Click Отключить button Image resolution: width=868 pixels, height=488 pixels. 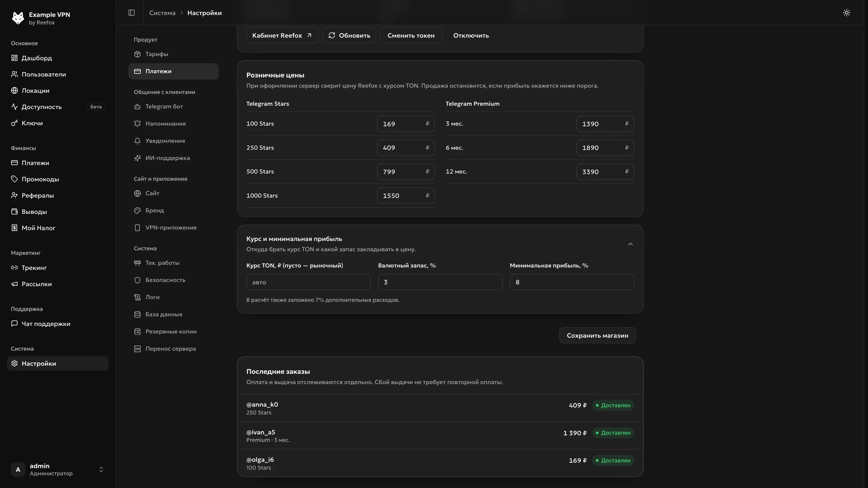(471, 35)
